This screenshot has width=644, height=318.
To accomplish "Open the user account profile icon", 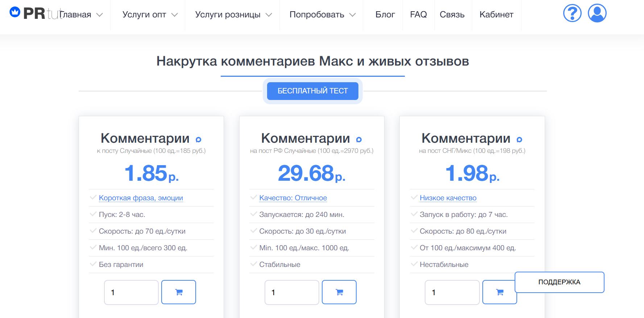I will pyautogui.click(x=598, y=13).
